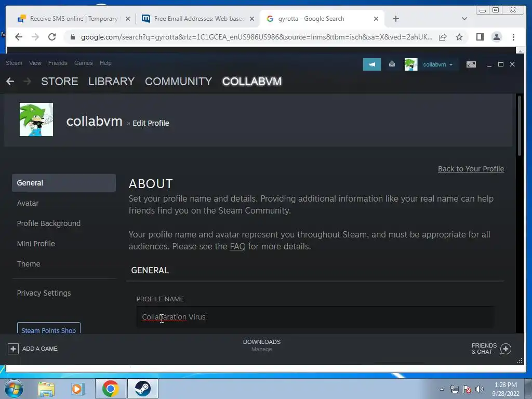Go back using Steam back arrow
Image resolution: width=532 pixels, height=399 pixels.
(x=10, y=82)
